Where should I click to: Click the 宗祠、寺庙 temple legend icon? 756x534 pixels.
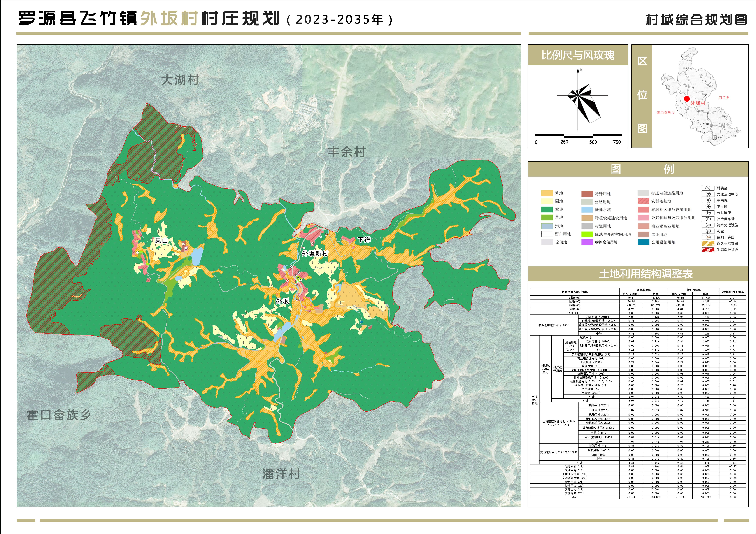(x=708, y=237)
